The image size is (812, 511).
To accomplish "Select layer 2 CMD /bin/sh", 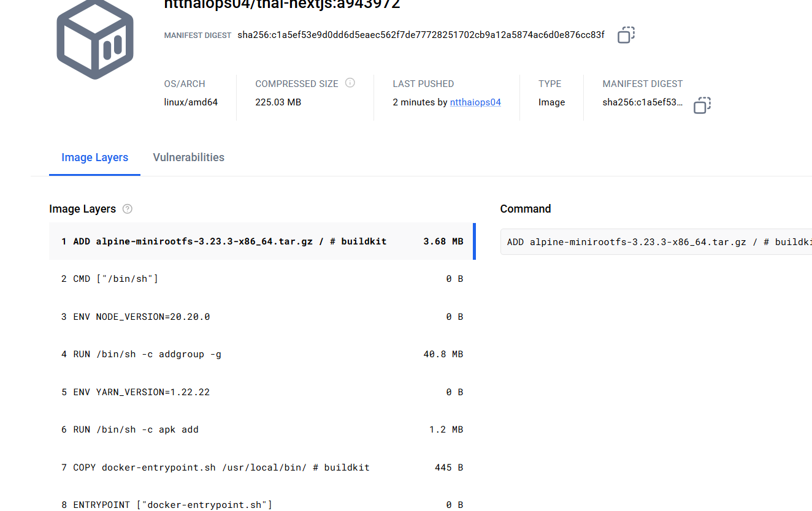I will (262, 279).
